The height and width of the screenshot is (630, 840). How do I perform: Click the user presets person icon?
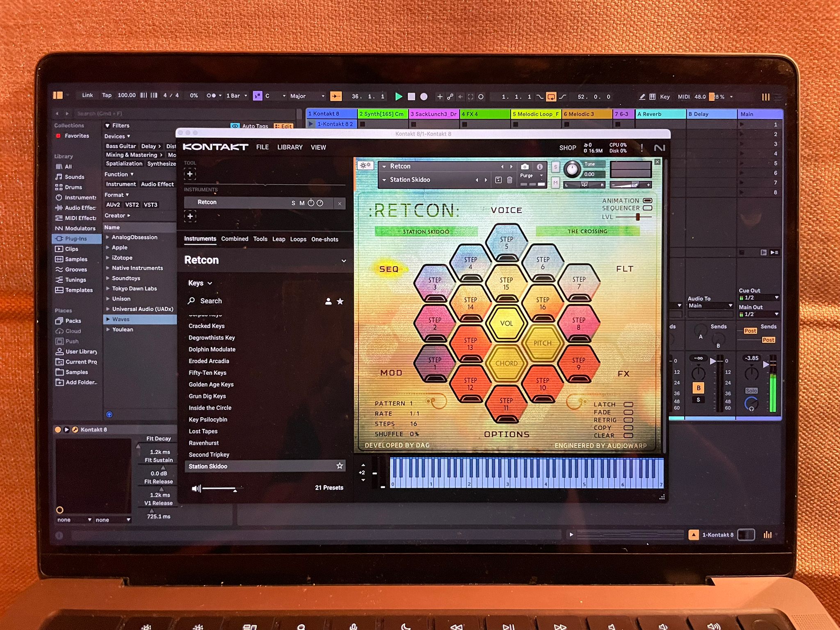(328, 301)
